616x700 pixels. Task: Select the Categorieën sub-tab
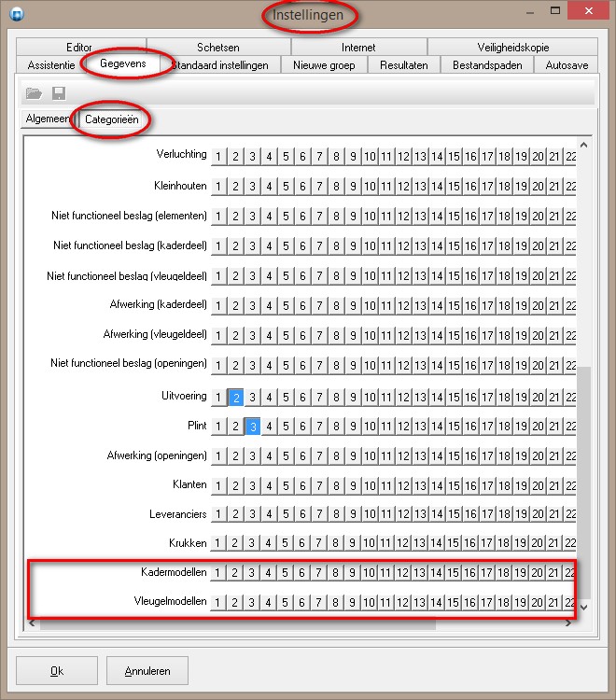click(x=112, y=119)
